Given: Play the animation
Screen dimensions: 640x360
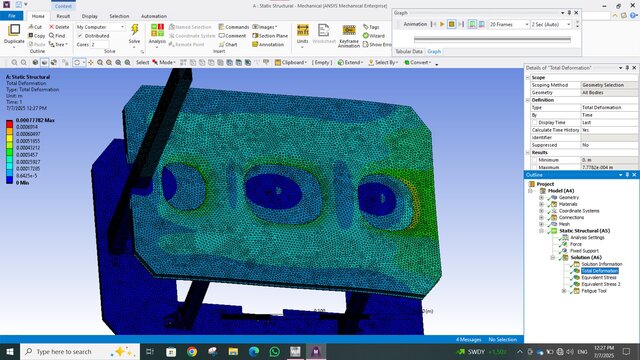Looking at the screenshot, I should click(442, 24).
